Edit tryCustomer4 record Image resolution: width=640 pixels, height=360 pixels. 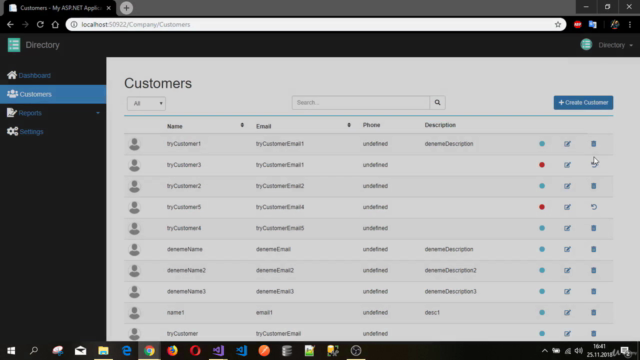(567, 228)
